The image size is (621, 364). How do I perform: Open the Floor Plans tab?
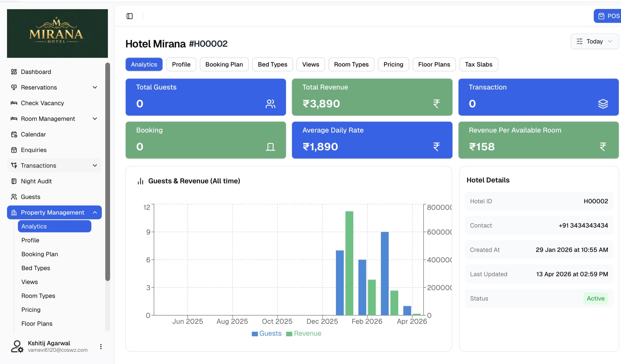pos(434,64)
